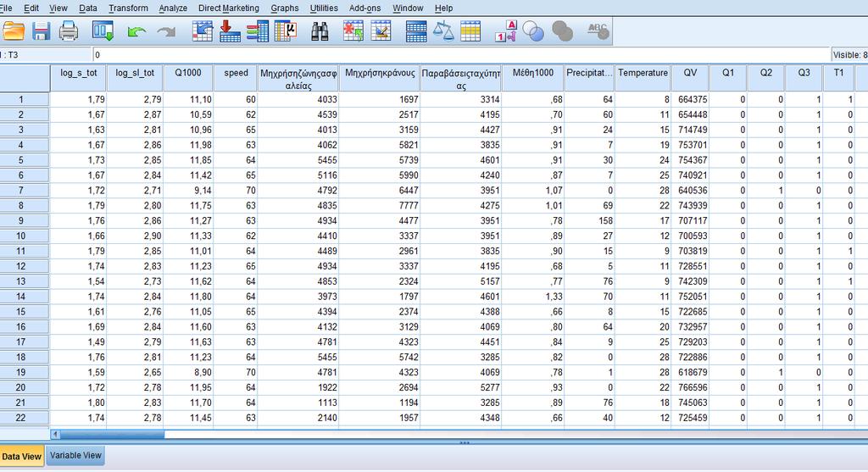Select the Q1000 column header
The width and height of the screenshot is (868, 472).
[188, 79]
